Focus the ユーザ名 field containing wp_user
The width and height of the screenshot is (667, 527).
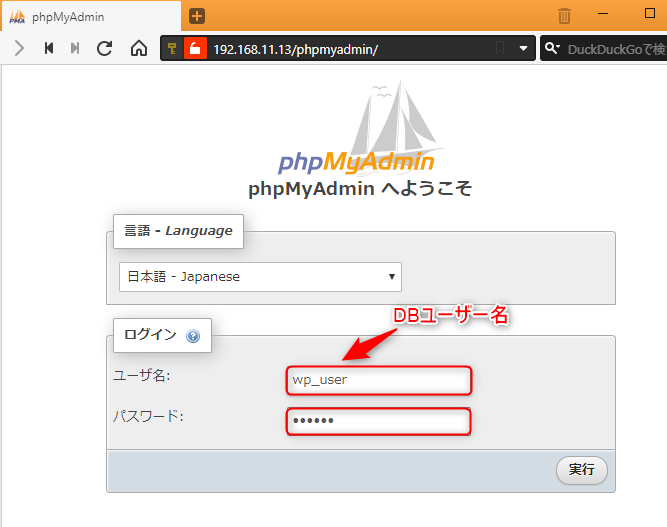point(378,380)
